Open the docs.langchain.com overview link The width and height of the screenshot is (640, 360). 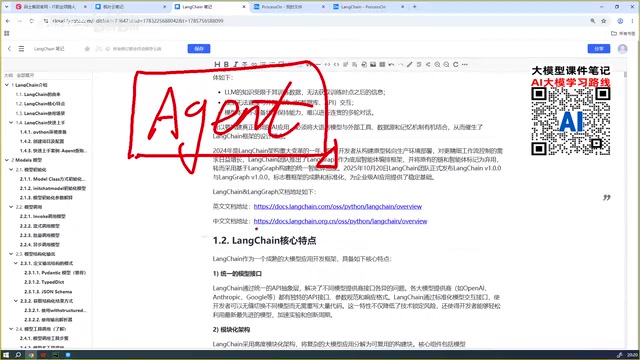tap(338, 207)
